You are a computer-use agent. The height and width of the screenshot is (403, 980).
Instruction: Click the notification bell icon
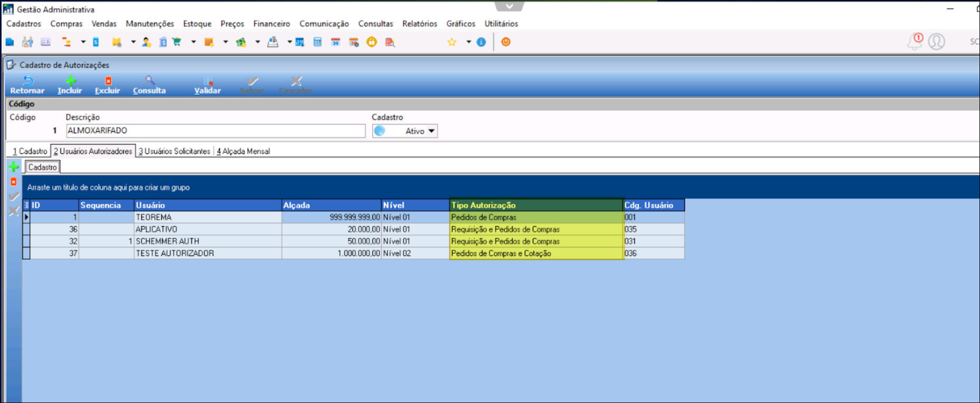915,42
